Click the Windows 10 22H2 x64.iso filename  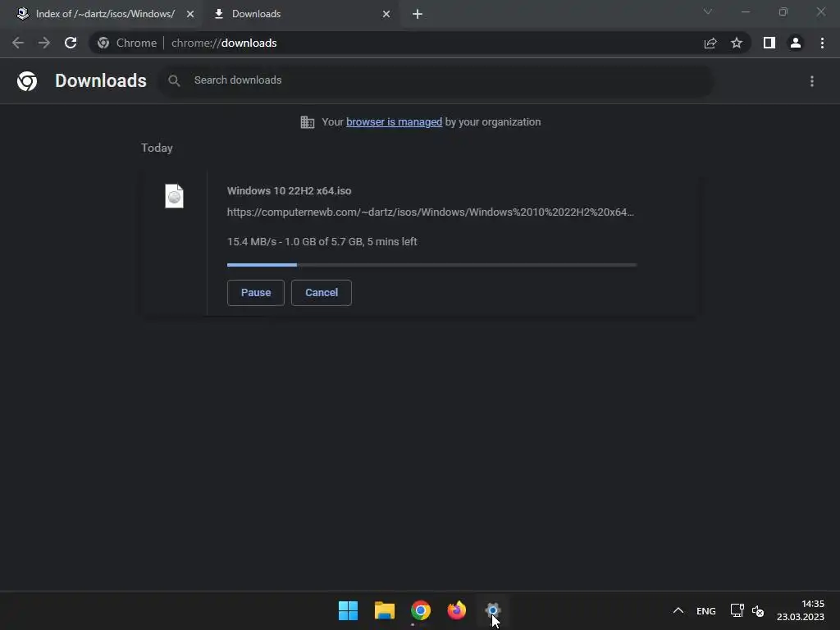point(290,190)
